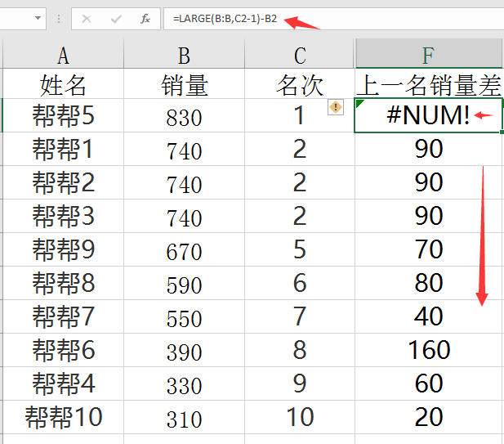Select difference cell 20
The image size is (504, 444).
click(x=429, y=417)
